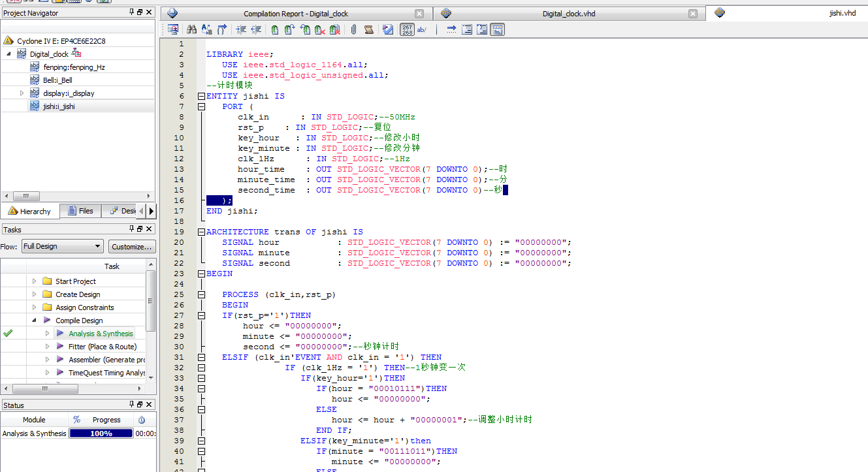Click the paperclip icon in editor toolbar
This screenshot has width=868, height=472.
pyautogui.click(x=353, y=29)
